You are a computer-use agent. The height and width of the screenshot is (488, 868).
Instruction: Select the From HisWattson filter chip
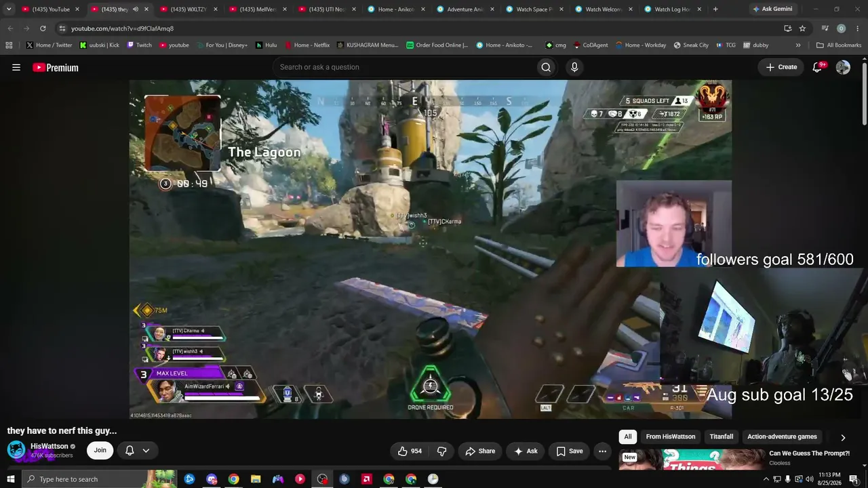(x=671, y=436)
